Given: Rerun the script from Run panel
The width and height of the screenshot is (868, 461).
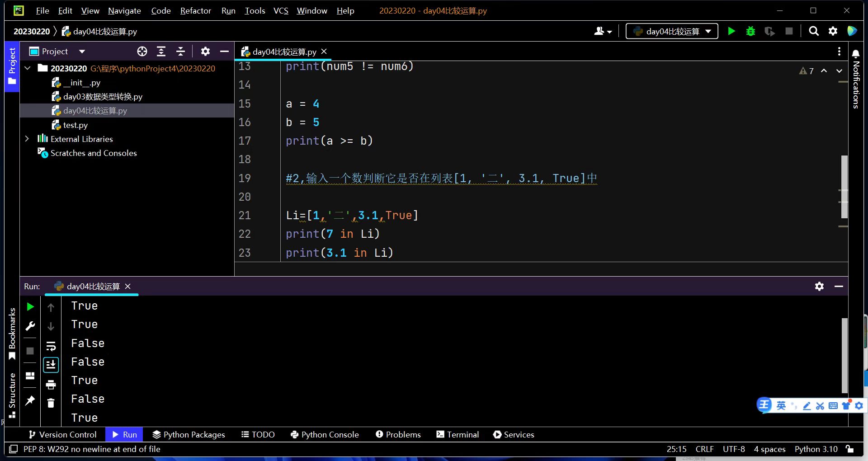Looking at the screenshot, I should (30, 307).
